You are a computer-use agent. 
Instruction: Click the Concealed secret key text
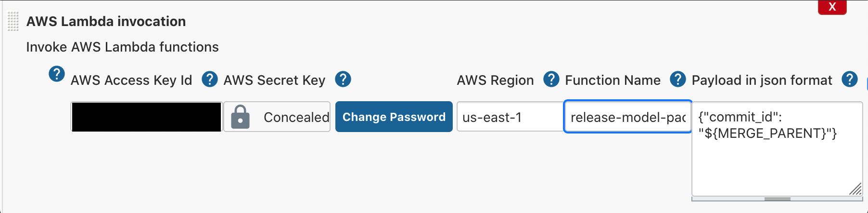[x=296, y=117]
